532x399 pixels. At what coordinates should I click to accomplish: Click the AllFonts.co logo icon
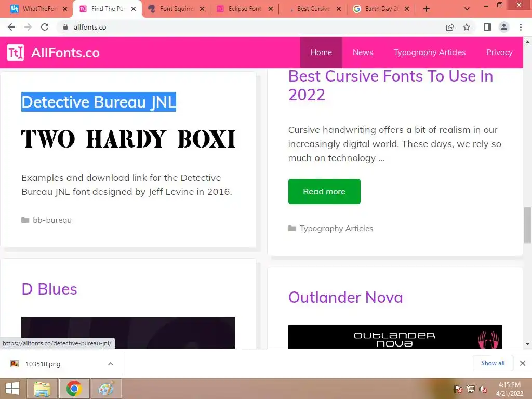click(16, 52)
